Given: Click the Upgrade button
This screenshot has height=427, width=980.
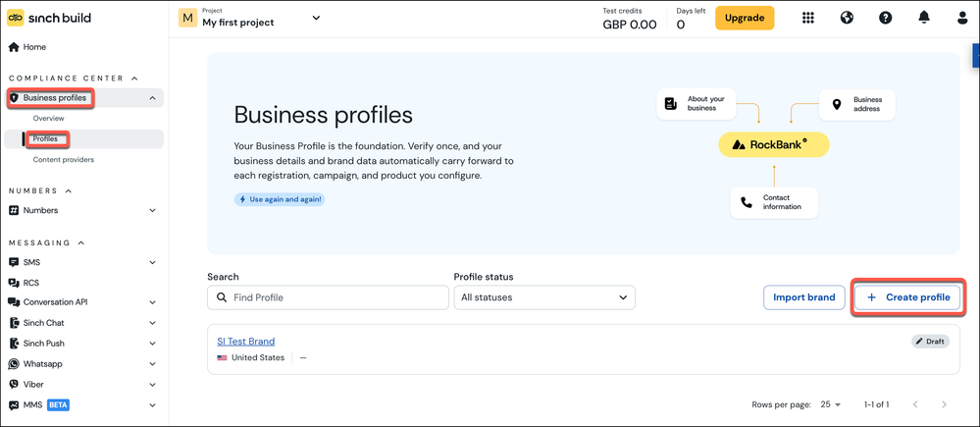Looking at the screenshot, I should (745, 18).
